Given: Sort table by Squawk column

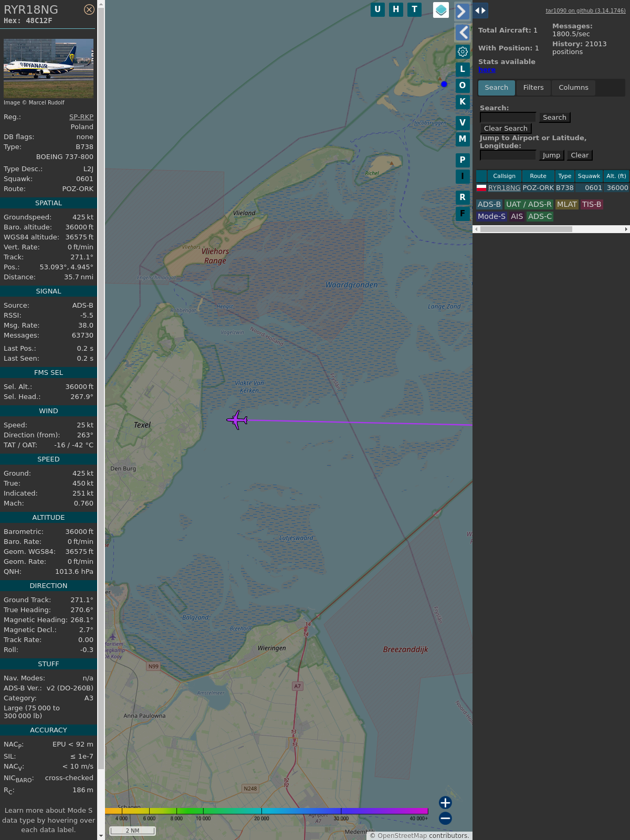Looking at the screenshot, I should (589, 176).
